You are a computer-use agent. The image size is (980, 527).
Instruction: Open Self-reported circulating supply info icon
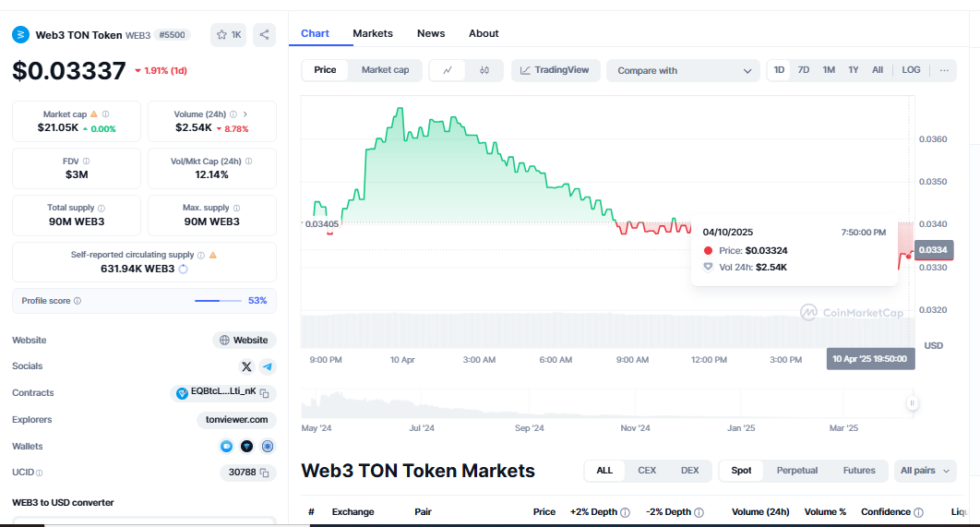point(200,255)
